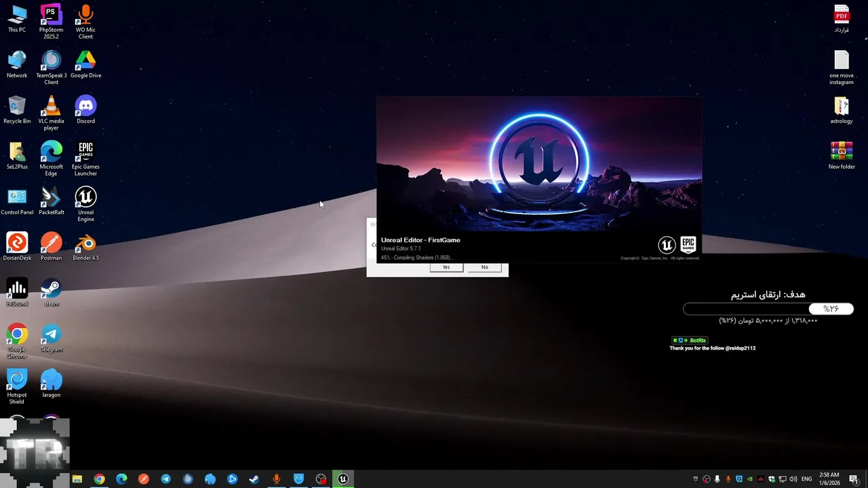The image size is (868, 488).
Task: Select the Steam desktop shortcut
Action: [x=51, y=292]
